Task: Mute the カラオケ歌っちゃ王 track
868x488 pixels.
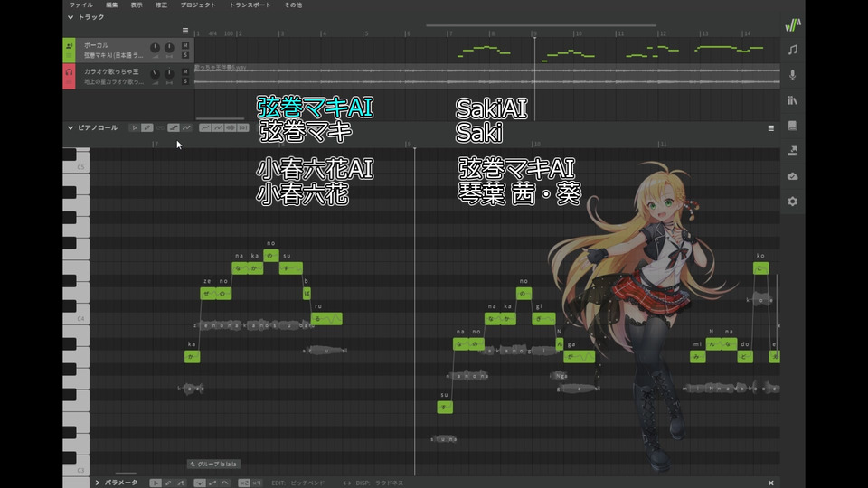Action: click(x=185, y=72)
